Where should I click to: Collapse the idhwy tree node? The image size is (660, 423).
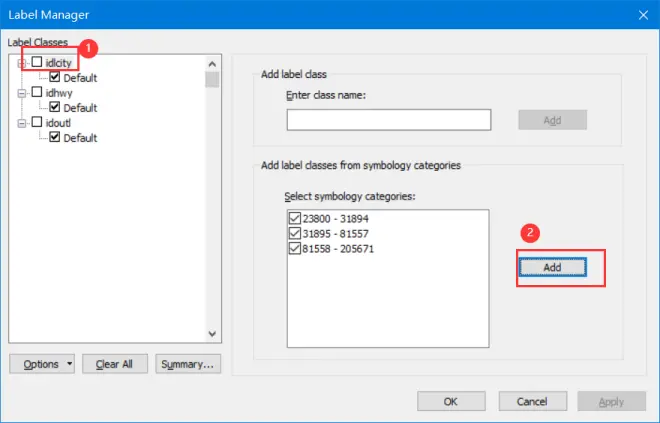(21, 93)
